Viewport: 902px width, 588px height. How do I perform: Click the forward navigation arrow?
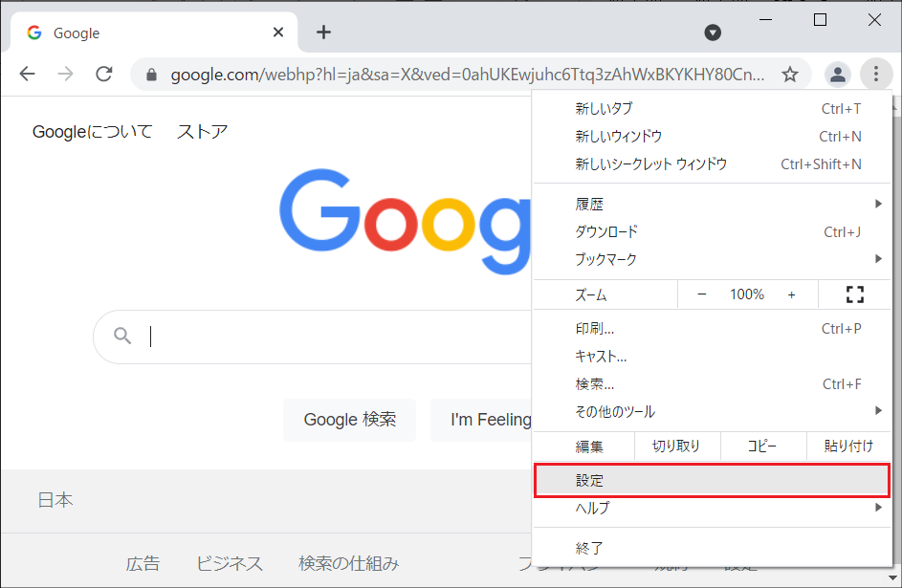click(x=66, y=74)
